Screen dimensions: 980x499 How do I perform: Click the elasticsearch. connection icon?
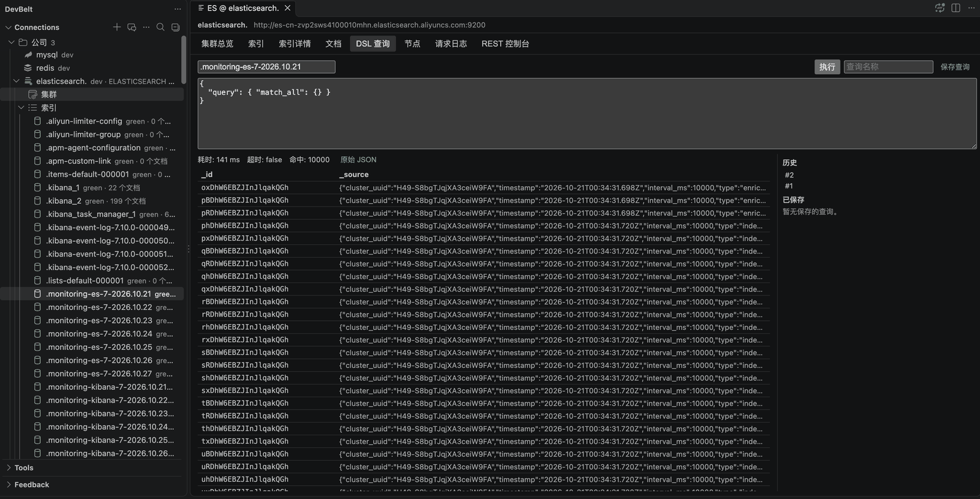[28, 81]
